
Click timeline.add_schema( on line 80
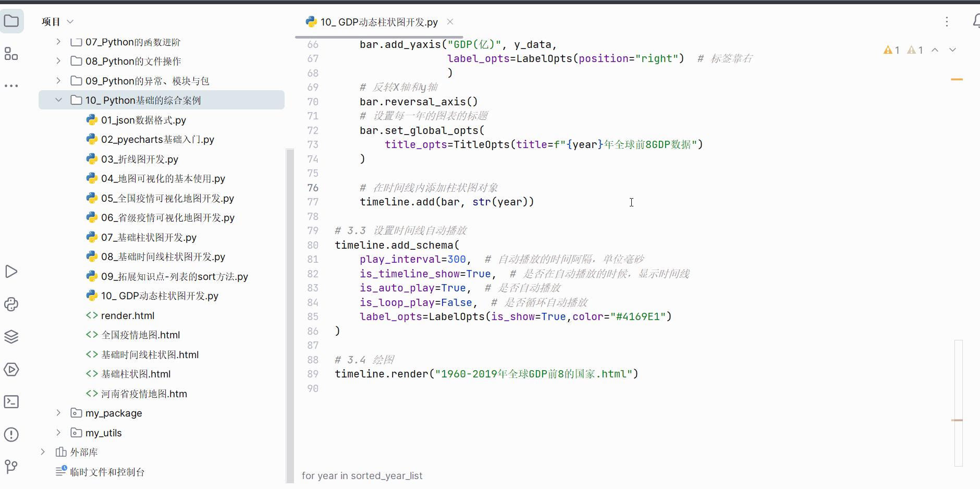397,245
